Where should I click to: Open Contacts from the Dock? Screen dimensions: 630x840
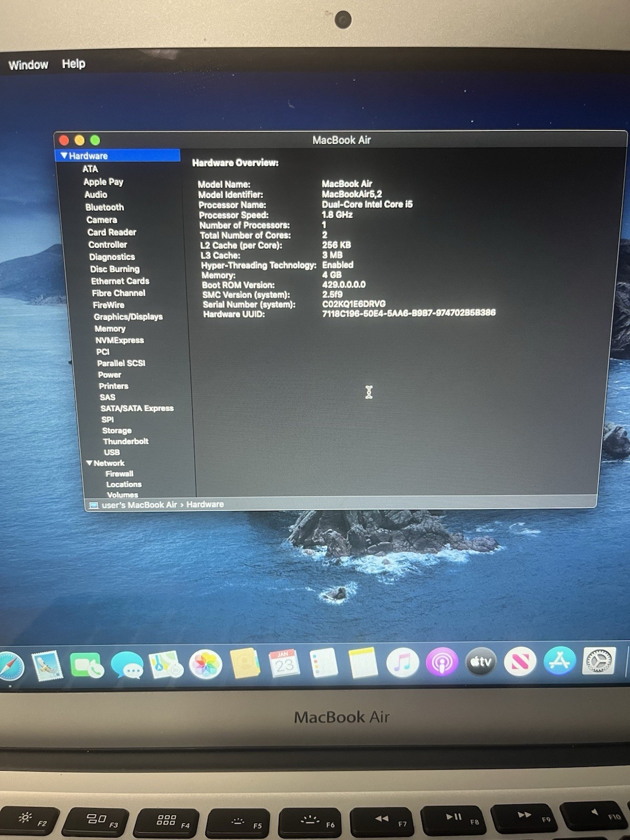pos(245,664)
